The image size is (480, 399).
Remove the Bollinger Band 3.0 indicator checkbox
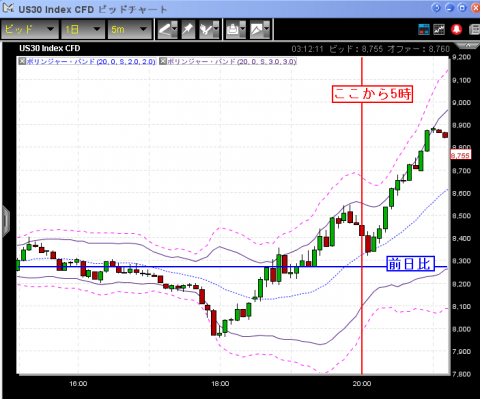(163, 61)
